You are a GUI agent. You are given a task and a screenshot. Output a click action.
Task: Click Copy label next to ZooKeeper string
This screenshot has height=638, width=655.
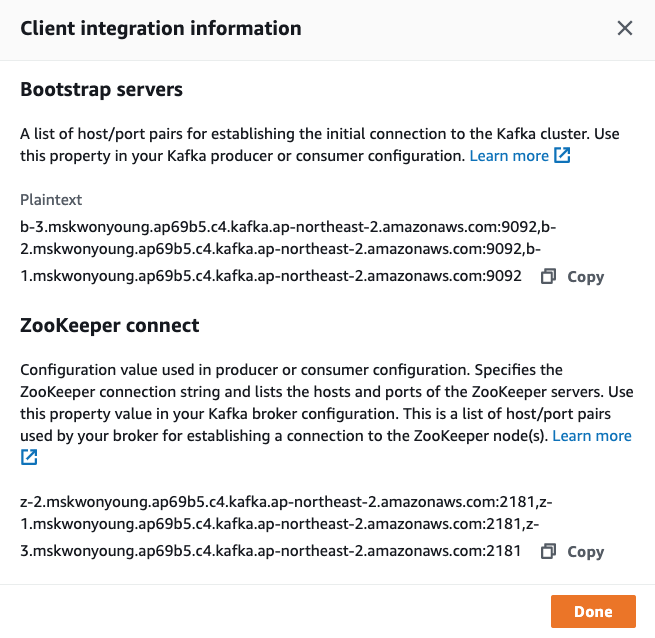pyautogui.click(x=585, y=552)
